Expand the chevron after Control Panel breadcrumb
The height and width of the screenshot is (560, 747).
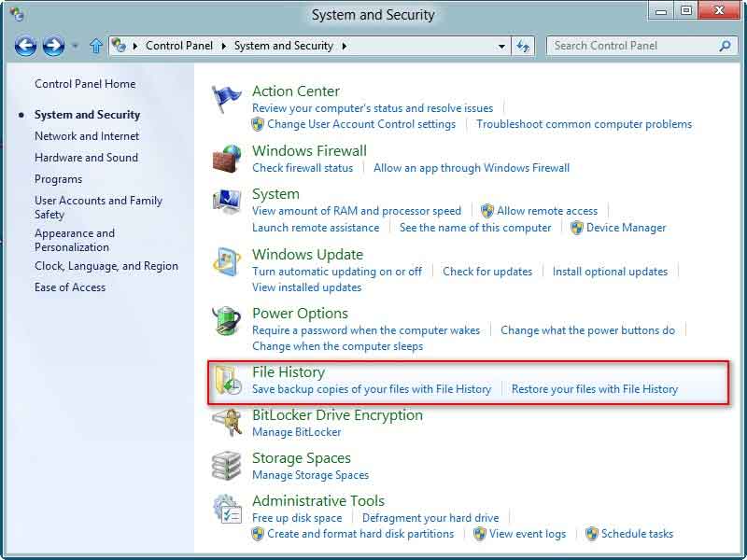click(224, 46)
